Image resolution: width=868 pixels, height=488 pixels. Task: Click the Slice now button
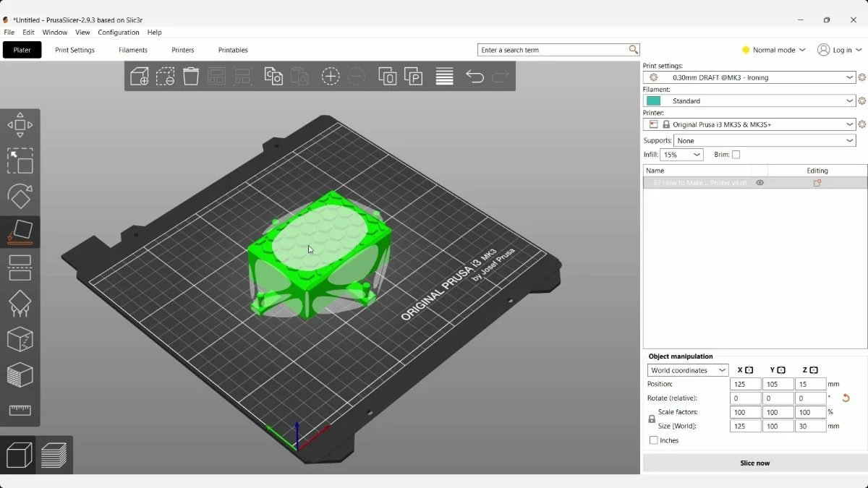[754, 463]
